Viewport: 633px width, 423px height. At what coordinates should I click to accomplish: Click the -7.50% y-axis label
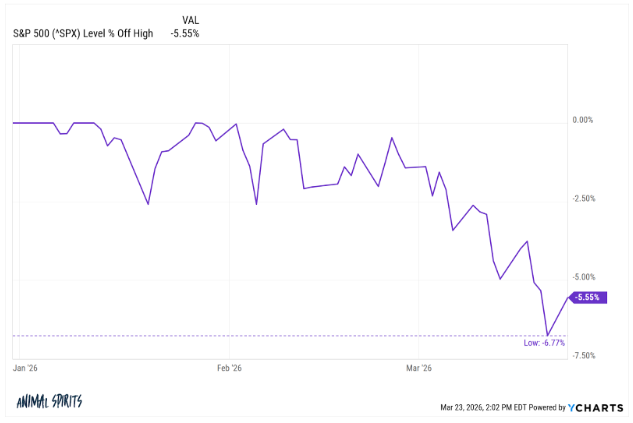click(582, 355)
